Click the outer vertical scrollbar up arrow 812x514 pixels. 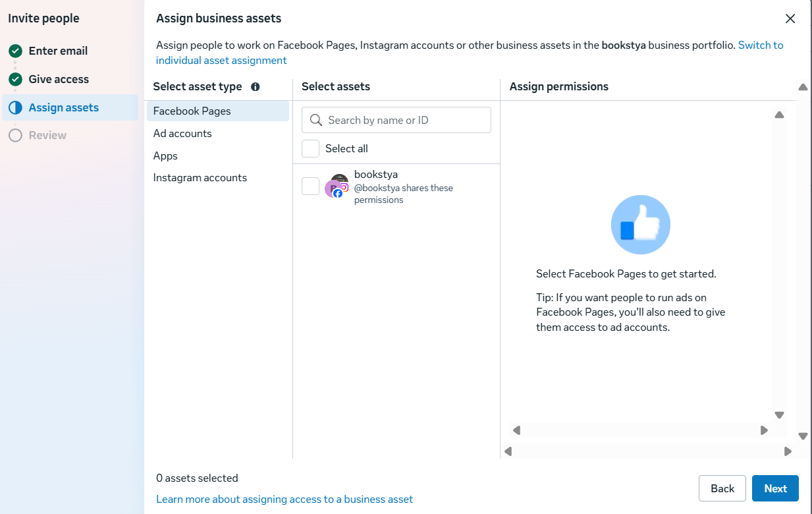[803, 87]
